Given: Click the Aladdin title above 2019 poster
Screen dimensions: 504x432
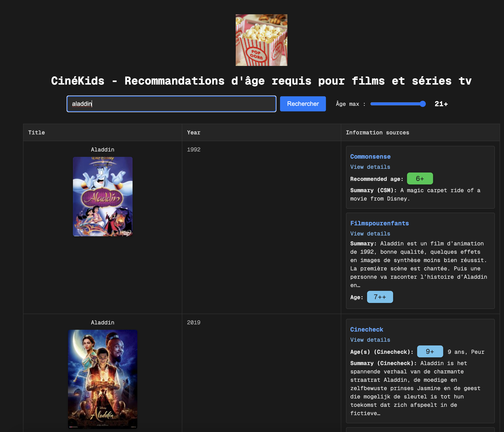Looking at the screenshot, I should point(103,323).
